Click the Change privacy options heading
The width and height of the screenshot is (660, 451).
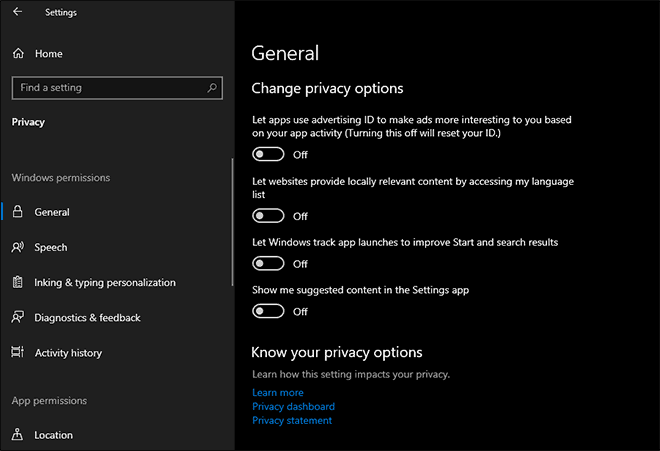point(327,88)
